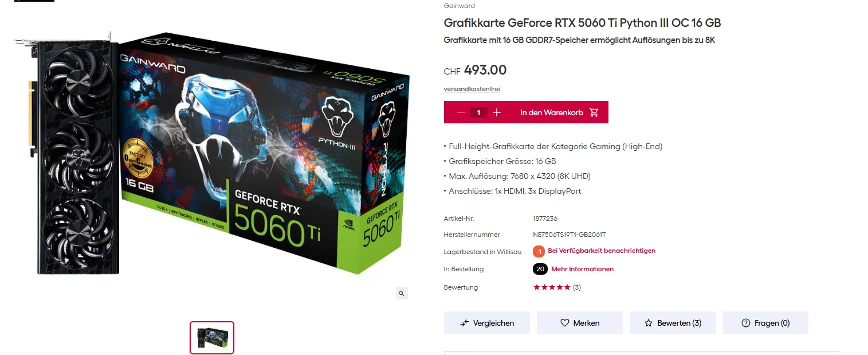Click the question mark icon for Fragen
The height and width of the screenshot is (355, 868).
tap(746, 323)
